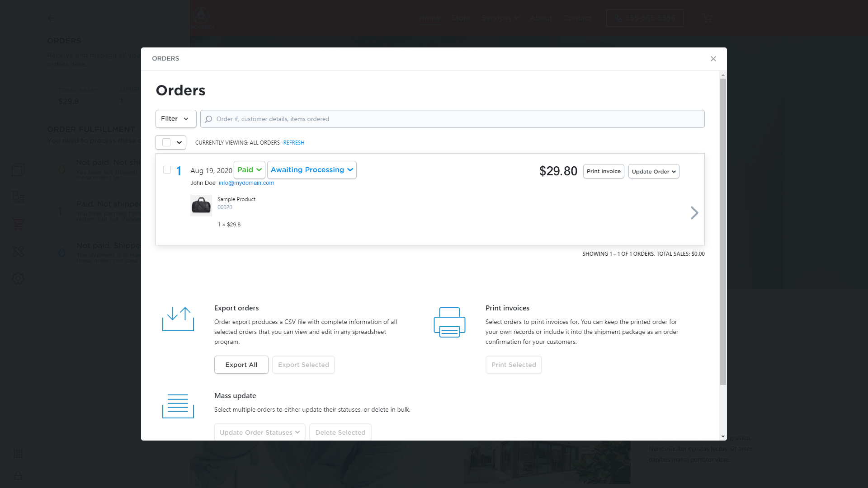This screenshot has width=868, height=488.
Task: Open the design tools icon in sidebar
Action: coord(18,251)
